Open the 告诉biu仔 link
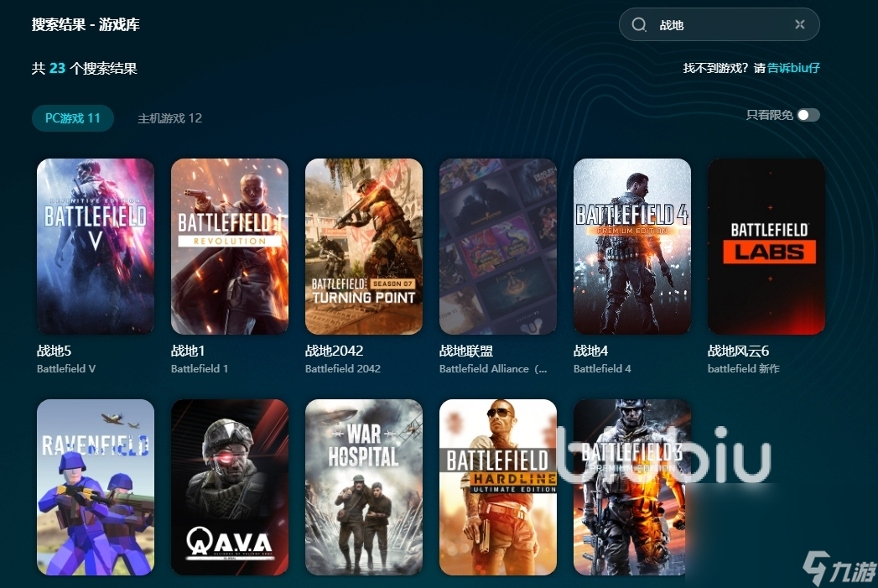The height and width of the screenshot is (588, 878). [793, 68]
